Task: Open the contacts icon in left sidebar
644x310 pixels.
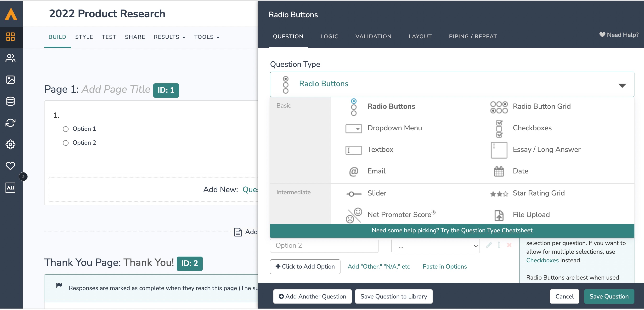Action: click(x=10, y=58)
